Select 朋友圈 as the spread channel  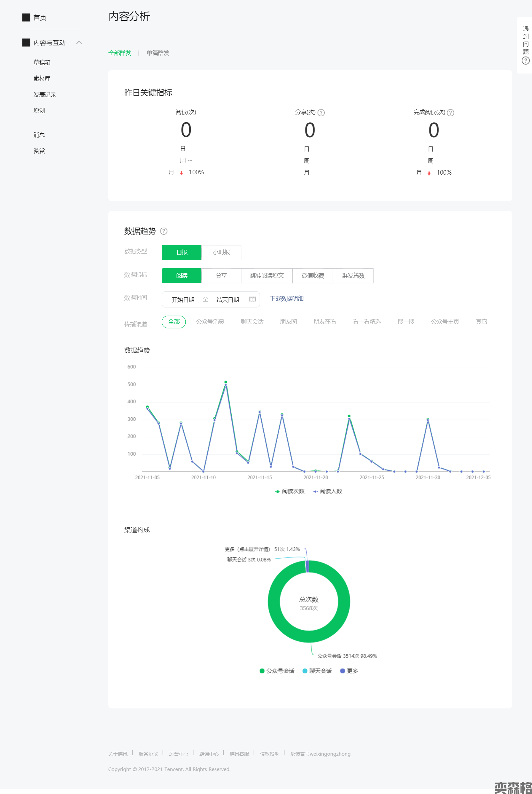click(288, 321)
